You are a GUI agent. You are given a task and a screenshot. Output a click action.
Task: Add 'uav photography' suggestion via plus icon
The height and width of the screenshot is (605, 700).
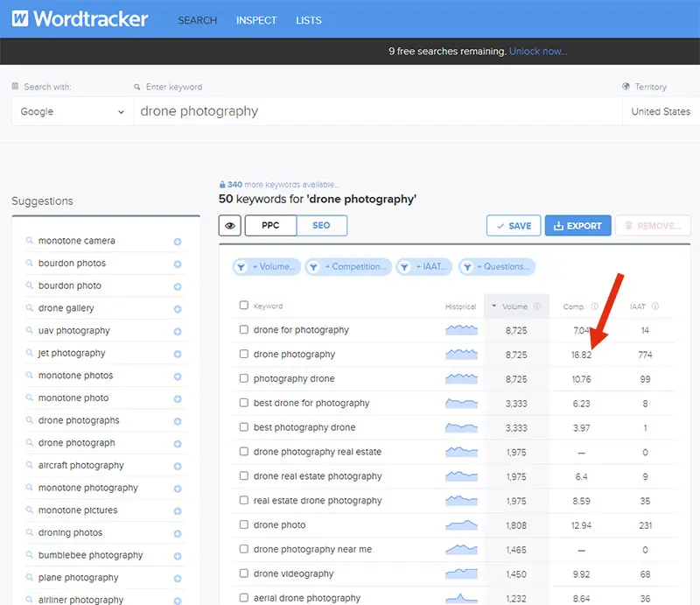coord(178,332)
